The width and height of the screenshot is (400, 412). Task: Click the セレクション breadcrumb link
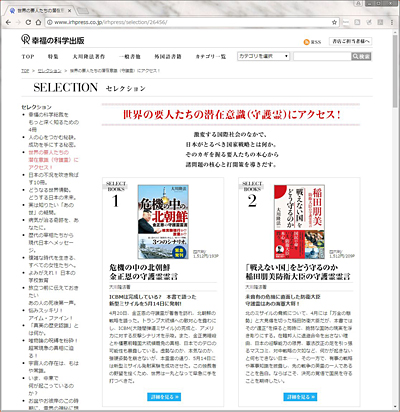coord(50,71)
